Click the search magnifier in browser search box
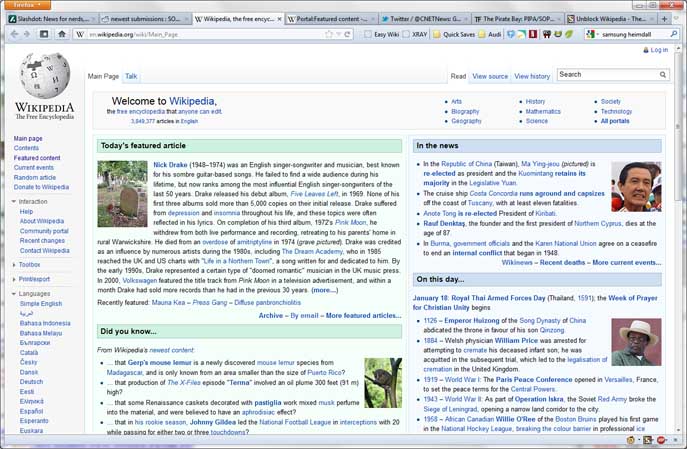This screenshot has height=449, width=687. [673, 34]
